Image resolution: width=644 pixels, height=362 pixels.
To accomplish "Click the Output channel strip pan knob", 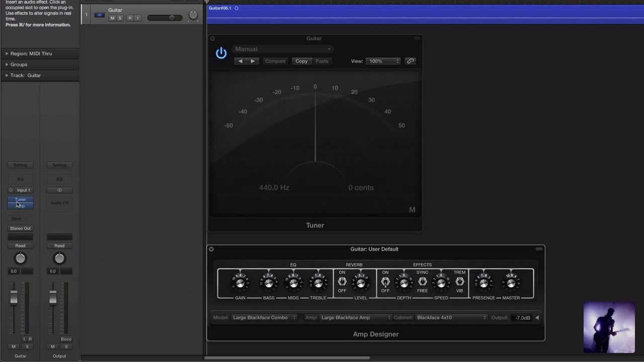I will 59,258.
